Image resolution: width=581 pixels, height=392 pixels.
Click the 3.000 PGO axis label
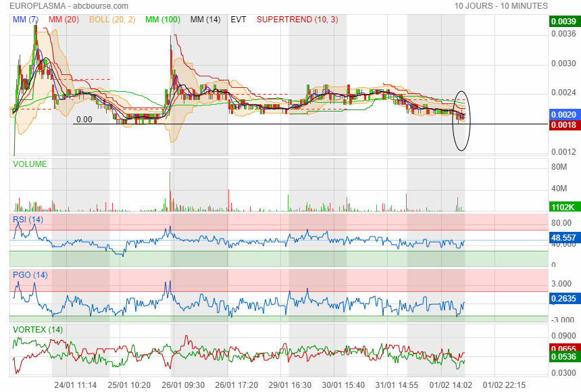[x=561, y=284]
